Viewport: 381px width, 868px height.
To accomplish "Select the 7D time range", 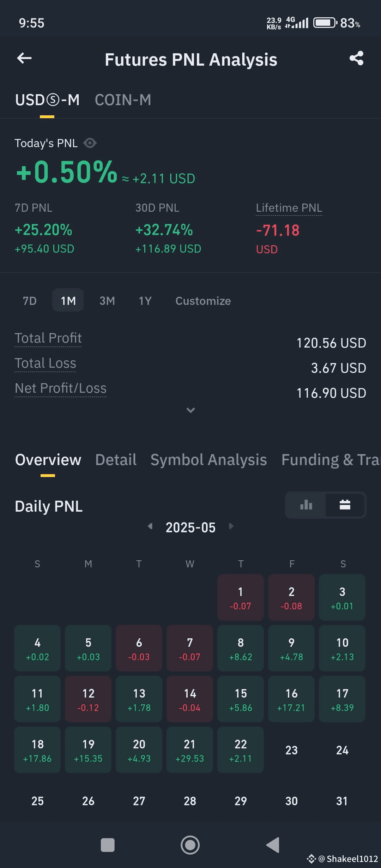I will pos(30,301).
